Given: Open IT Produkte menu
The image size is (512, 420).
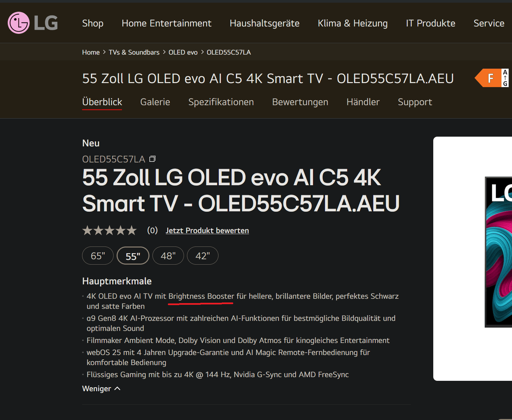Looking at the screenshot, I should [431, 23].
